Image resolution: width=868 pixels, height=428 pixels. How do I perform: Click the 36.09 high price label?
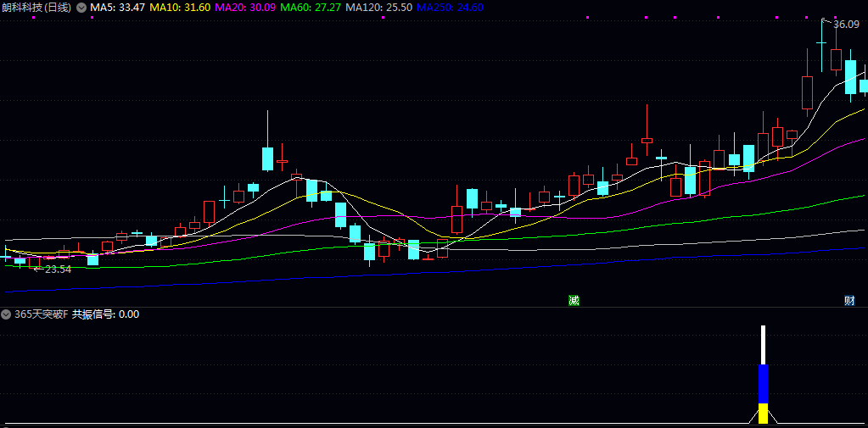pyautogui.click(x=846, y=25)
